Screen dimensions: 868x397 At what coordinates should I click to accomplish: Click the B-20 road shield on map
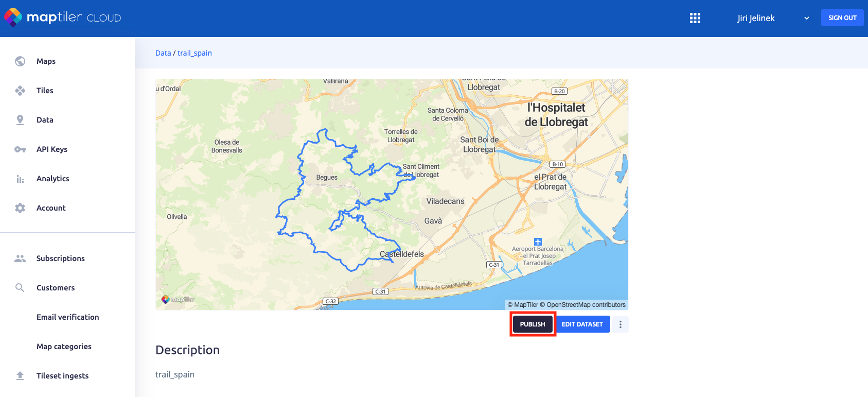coord(559,91)
